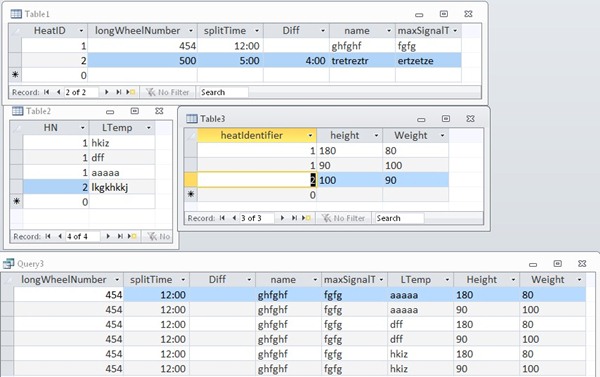Screen dimensions: 600x377
Task: Click the Table2 datasheet icon in title bar
Action: click(18, 111)
